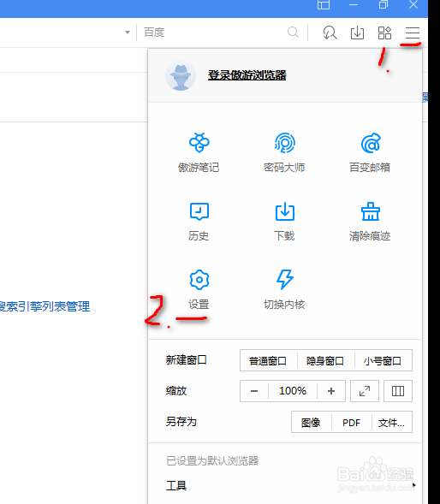440x504 pixels.
Task: Click the toolbar download icon
Action: (x=357, y=33)
